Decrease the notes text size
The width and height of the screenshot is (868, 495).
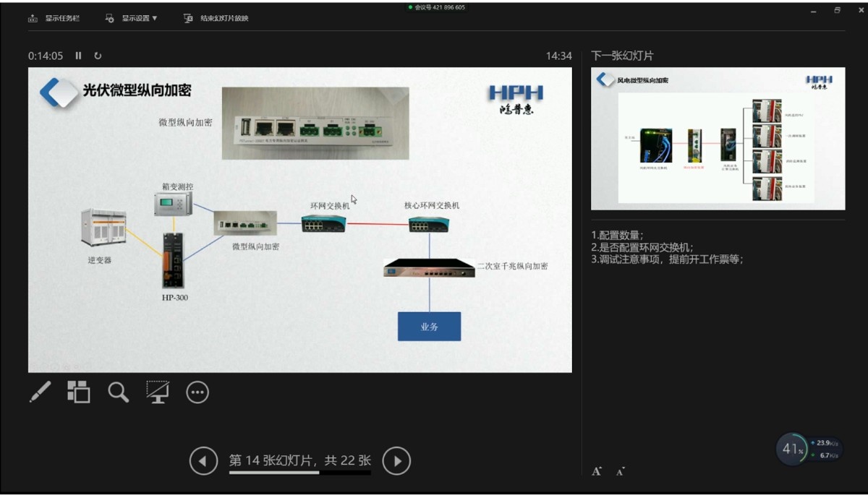(x=620, y=472)
